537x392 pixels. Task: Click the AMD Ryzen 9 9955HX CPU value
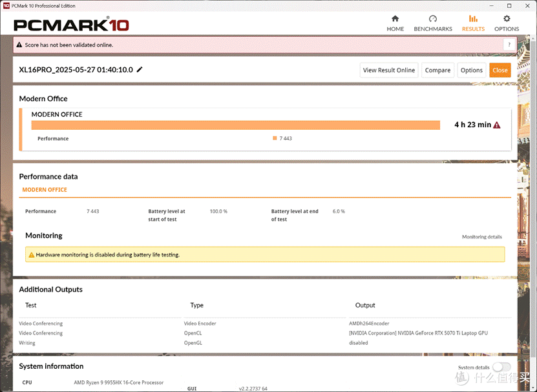[119, 382]
